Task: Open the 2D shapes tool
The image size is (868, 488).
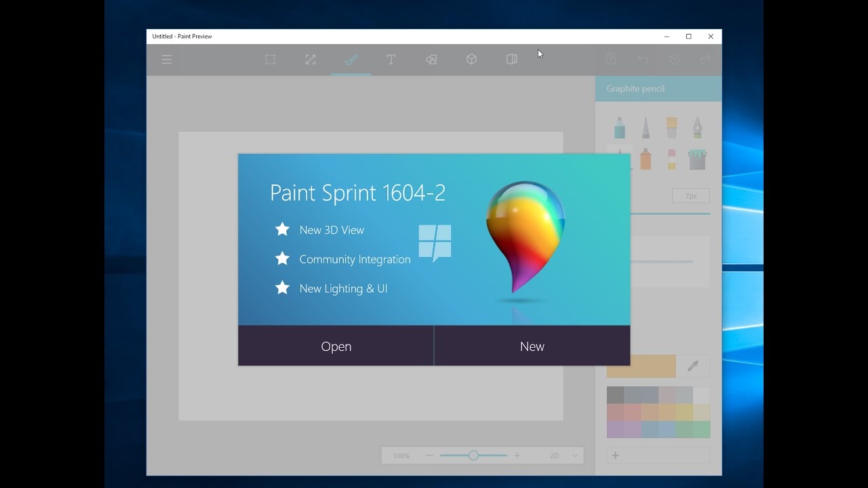Action: pos(431,60)
